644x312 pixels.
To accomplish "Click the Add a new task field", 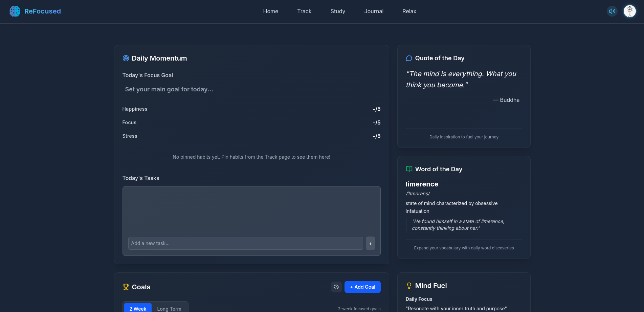I will pos(245,243).
